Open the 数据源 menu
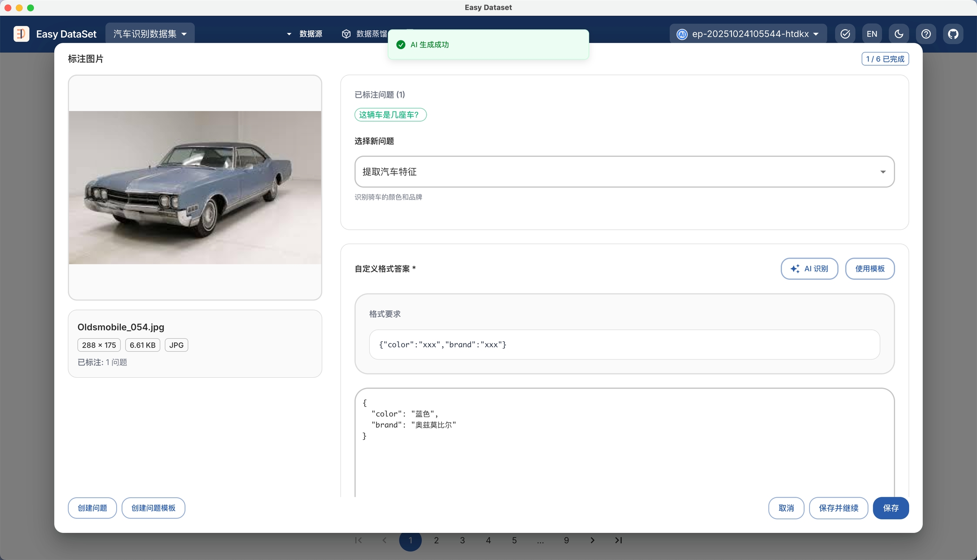This screenshot has height=560, width=977. coord(310,34)
